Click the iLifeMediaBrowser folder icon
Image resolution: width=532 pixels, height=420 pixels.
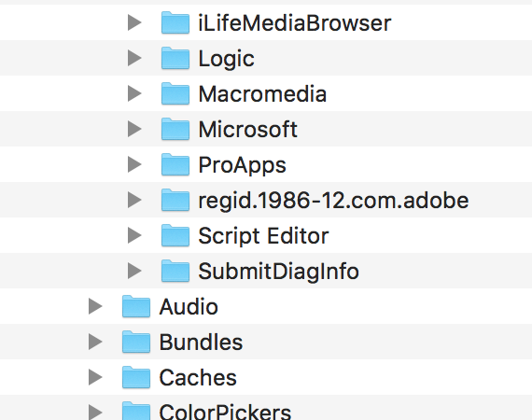click(175, 22)
